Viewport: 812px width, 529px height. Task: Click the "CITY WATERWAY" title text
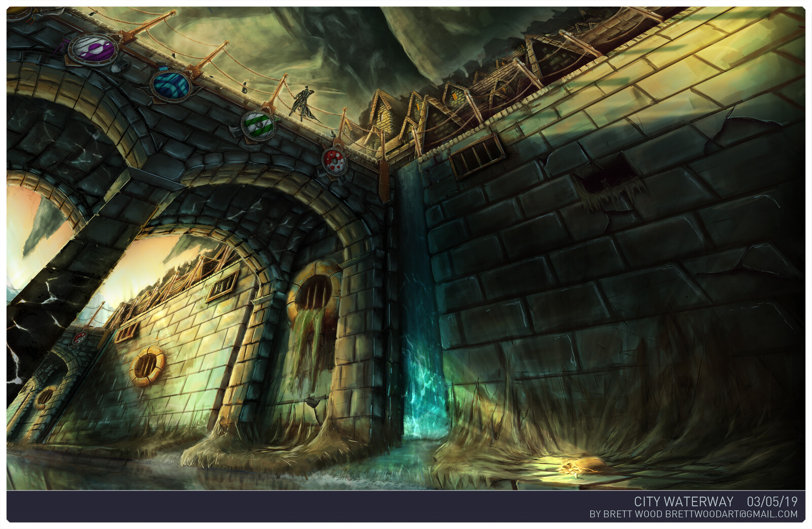[x=684, y=502]
